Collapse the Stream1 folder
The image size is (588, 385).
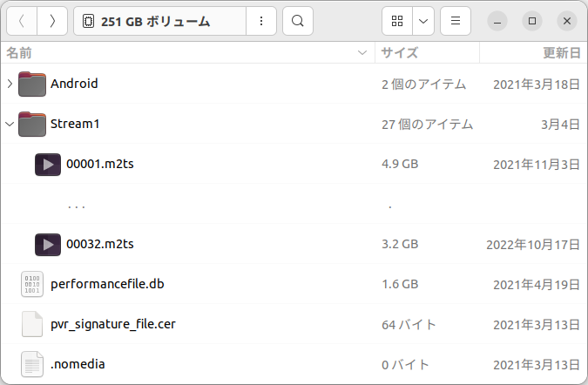pyautogui.click(x=10, y=125)
